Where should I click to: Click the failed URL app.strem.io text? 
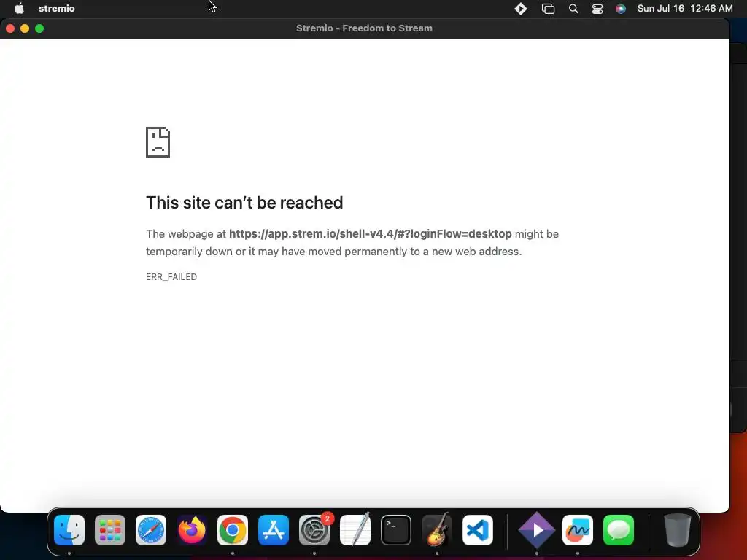click(x=370, y=234)
